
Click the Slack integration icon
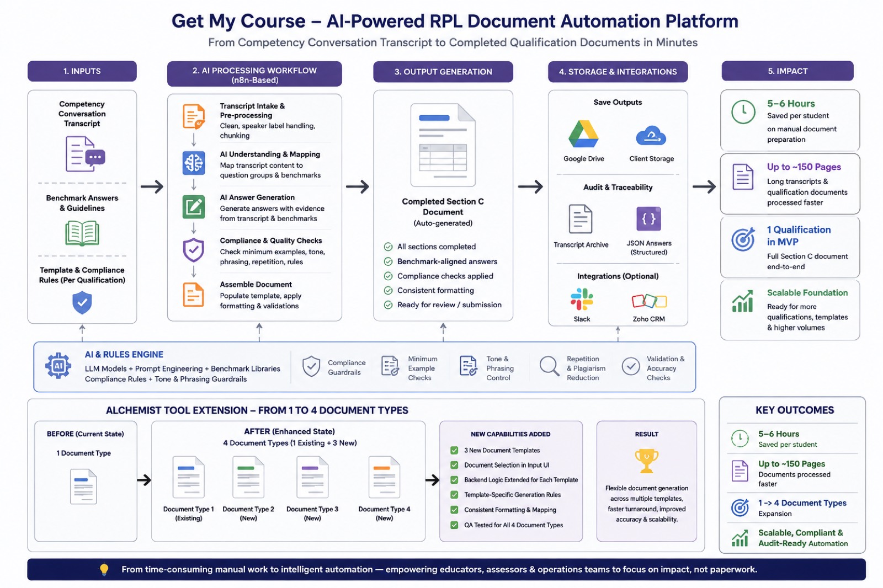(582, 300)
